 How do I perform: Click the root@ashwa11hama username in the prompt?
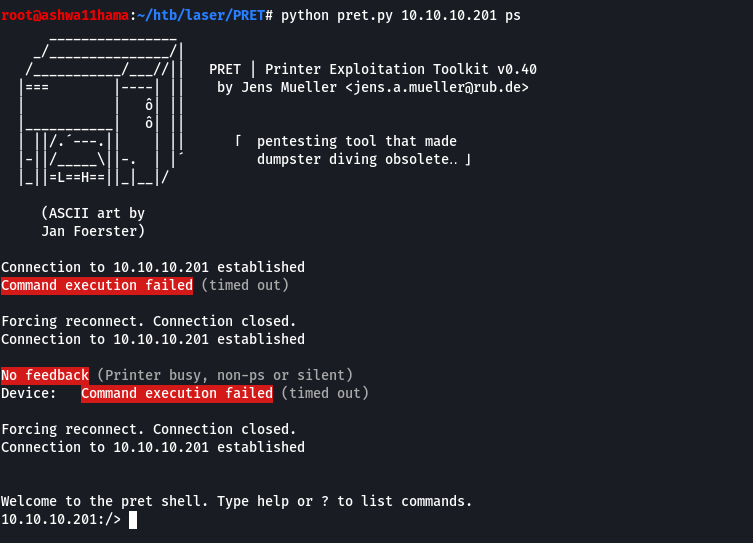[65, 15]
